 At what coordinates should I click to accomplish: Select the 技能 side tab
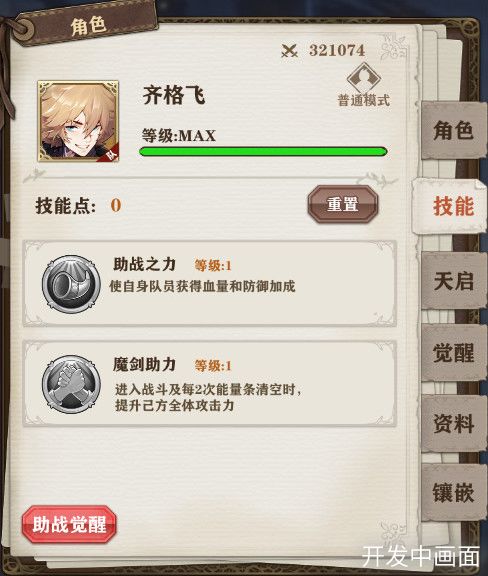tap(451, 206)
